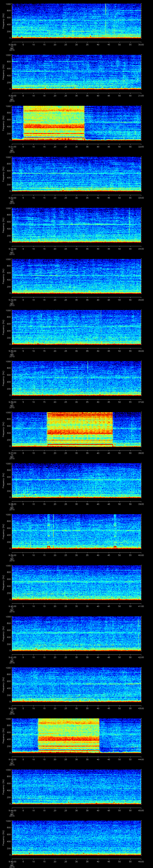Click the '46:00' end time label

tap(141, 862)
